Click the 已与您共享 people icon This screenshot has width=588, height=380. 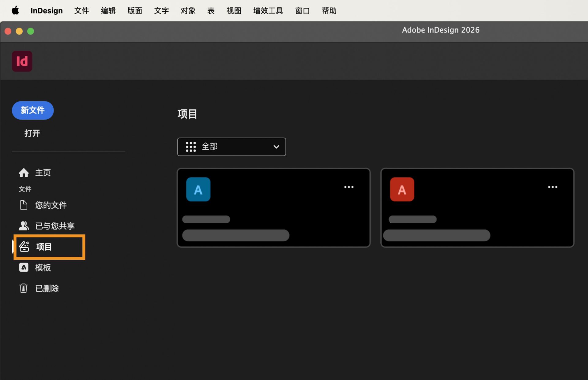pyautogui.click(x=24, y=225)
